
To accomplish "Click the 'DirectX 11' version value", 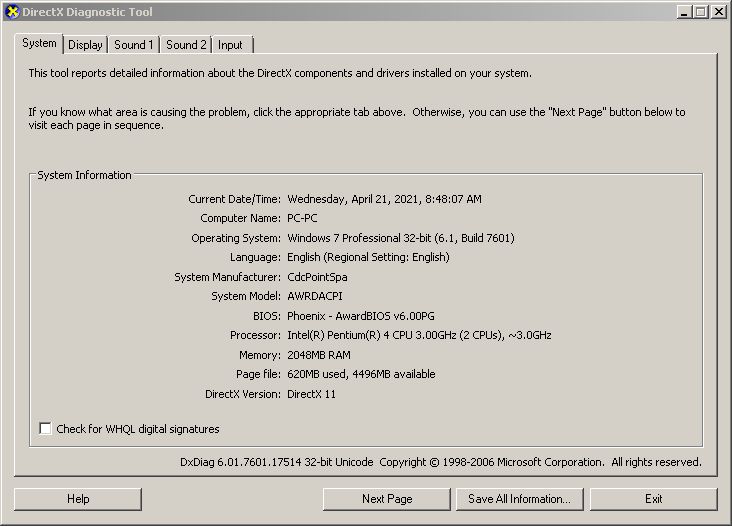I will 311,394.
